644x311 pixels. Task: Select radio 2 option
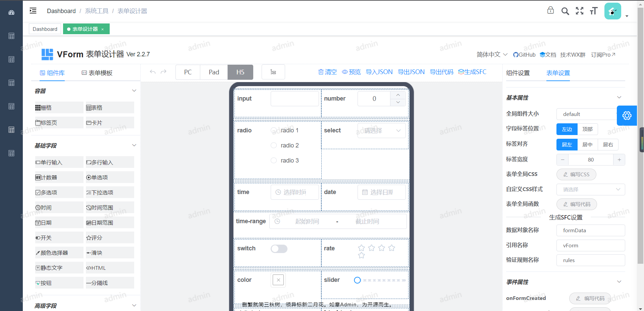pyautogui.click(x=274, y=145)
